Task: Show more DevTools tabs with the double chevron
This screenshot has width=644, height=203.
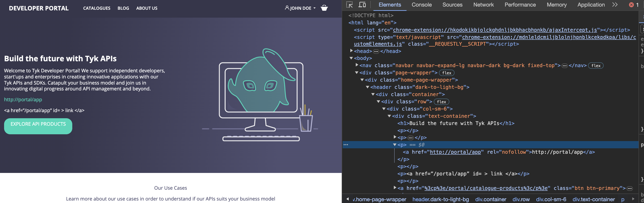Action: [615, 5]
